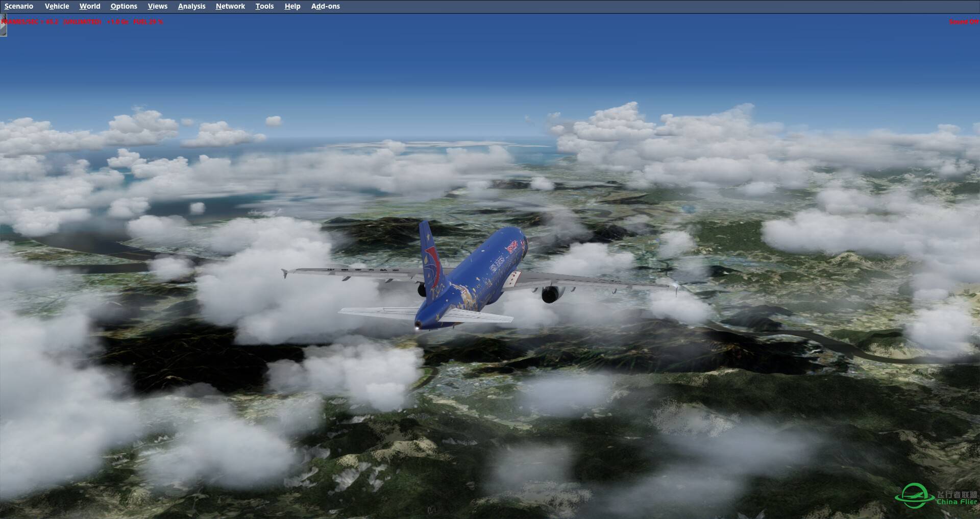The width and height of the screenshot is (980, 519).
Task: Click the red (UNLIMITED) frame rate text
Action: (x=82, y=21)
